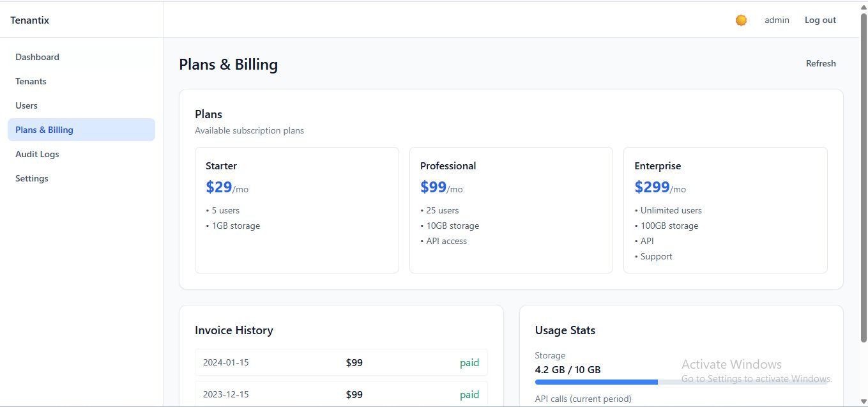
Task: Click the admin username label
Action: pos(777,20)
